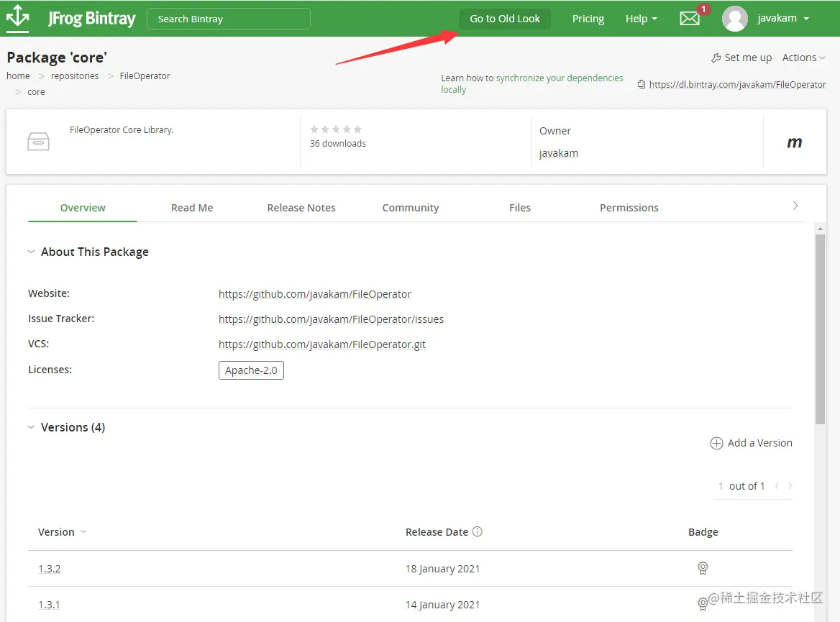Go to repositories breadcrumb
840x622 pixels.
[x=75, y=76]
